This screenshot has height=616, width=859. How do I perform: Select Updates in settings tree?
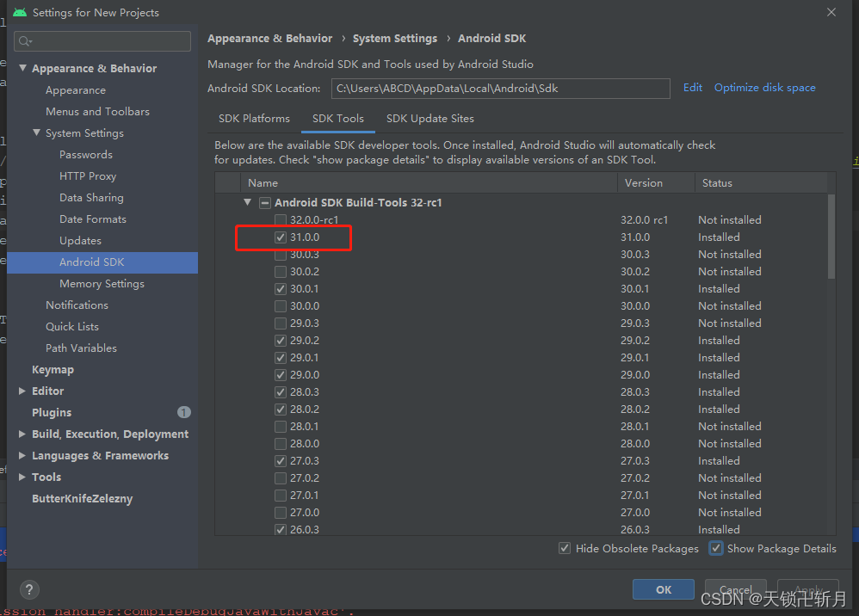(x=80, y=240)
